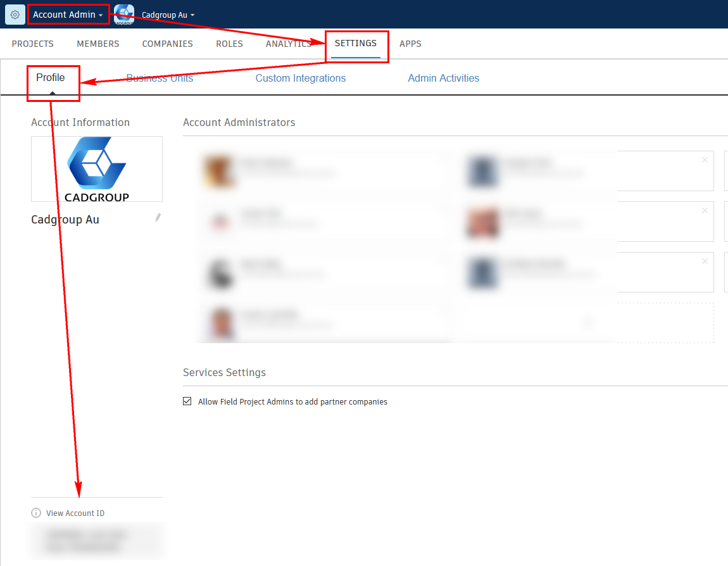The height and width of the screenshot is (566, 728).
Task: Open the Admin Activities sub-tab
Action: pyautogui.click(x=443, y=78)
